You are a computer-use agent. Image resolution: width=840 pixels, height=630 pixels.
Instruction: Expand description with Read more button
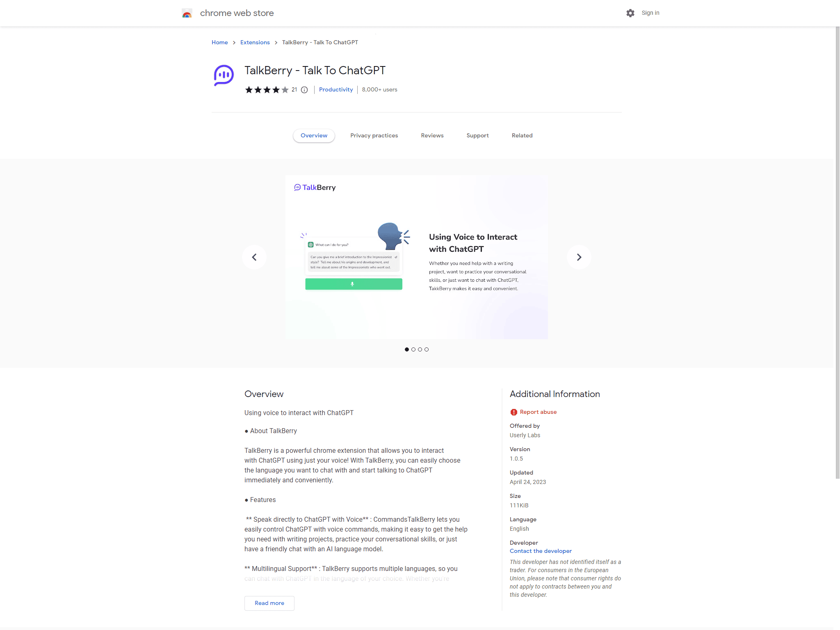click(269, 603)
